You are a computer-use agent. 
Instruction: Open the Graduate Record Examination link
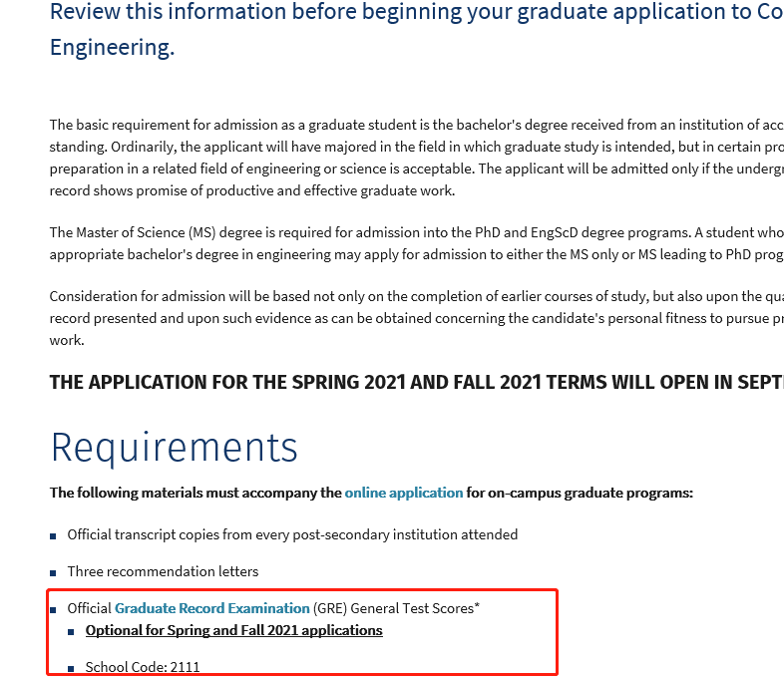pyautogui.click(x=212, y=608)
